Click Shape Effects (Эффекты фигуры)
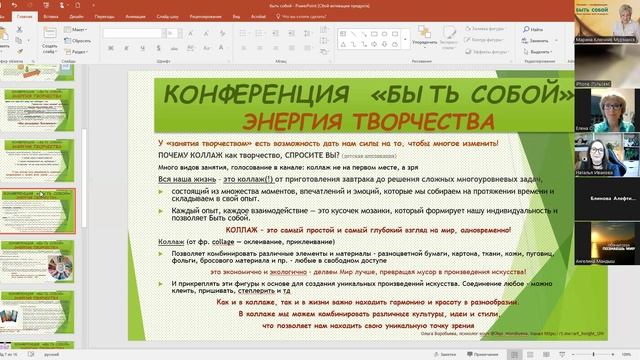This screenshot has width=640, height=360. point(487,52)
